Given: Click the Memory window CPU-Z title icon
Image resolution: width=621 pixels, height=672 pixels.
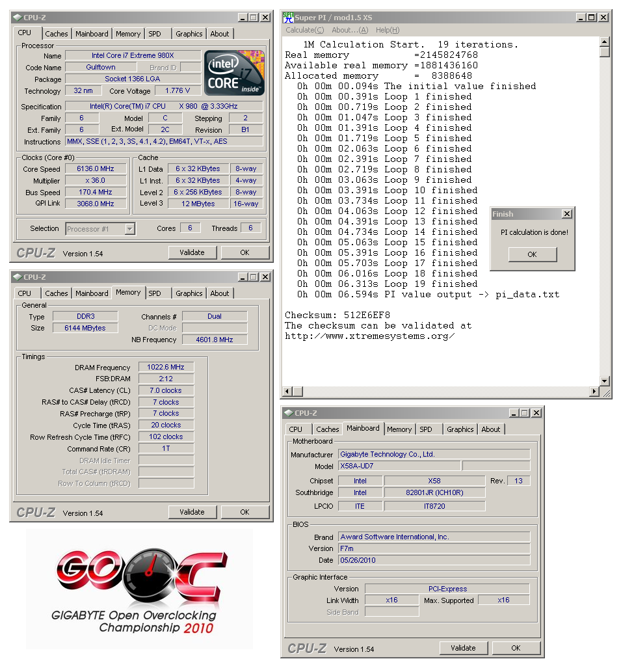Looking at the screenshot, I should 18,277.
